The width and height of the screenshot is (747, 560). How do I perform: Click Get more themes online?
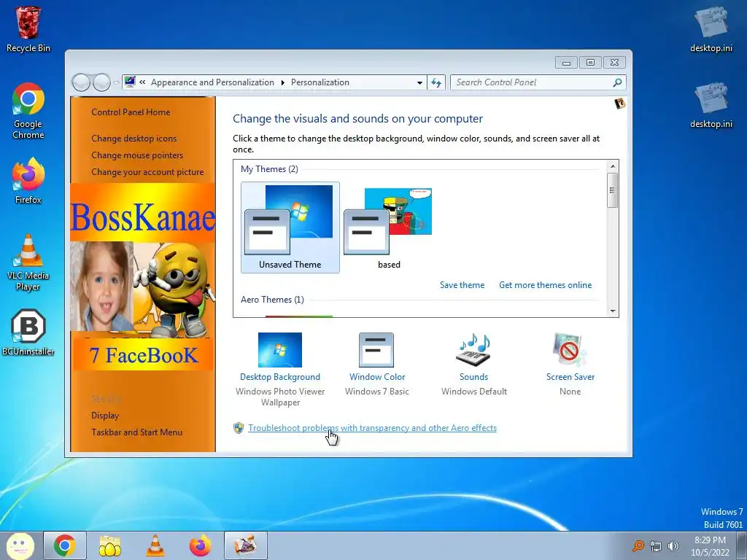[x=546, y=285]
